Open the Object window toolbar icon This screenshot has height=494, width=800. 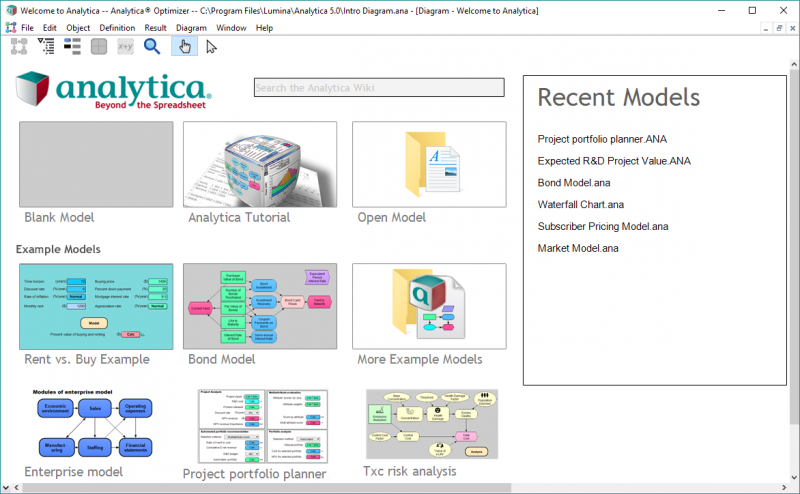click(x=72, y=46)
